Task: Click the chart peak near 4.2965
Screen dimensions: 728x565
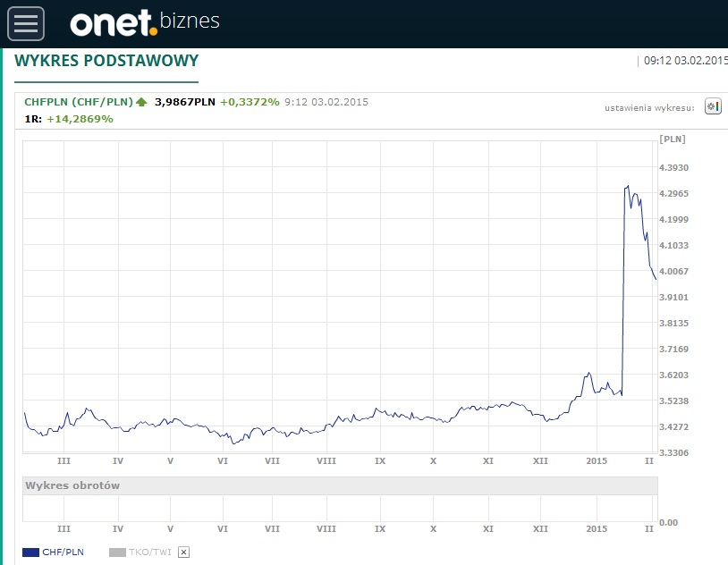Action: click(x=628, y=186)
